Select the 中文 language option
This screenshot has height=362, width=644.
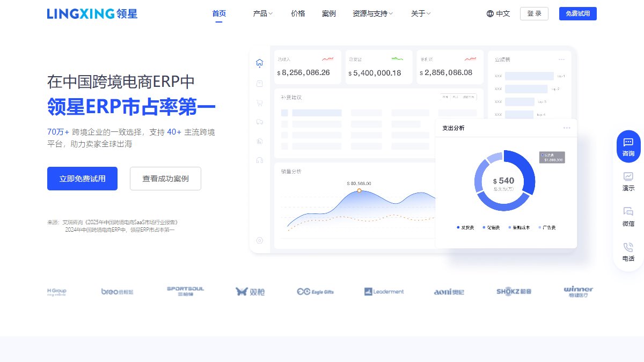click(x=503, y=14)
